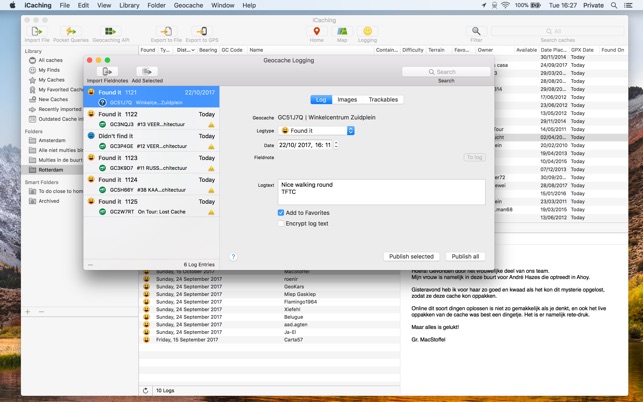Click the Add Selected icon in Geocache Logging
The image size is (643, 402).
[147, 71]
